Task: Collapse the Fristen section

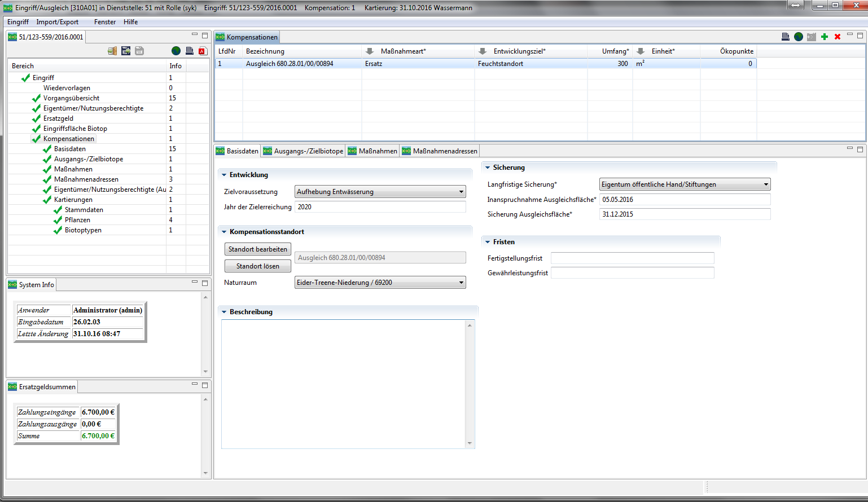Action: (488, 242)
